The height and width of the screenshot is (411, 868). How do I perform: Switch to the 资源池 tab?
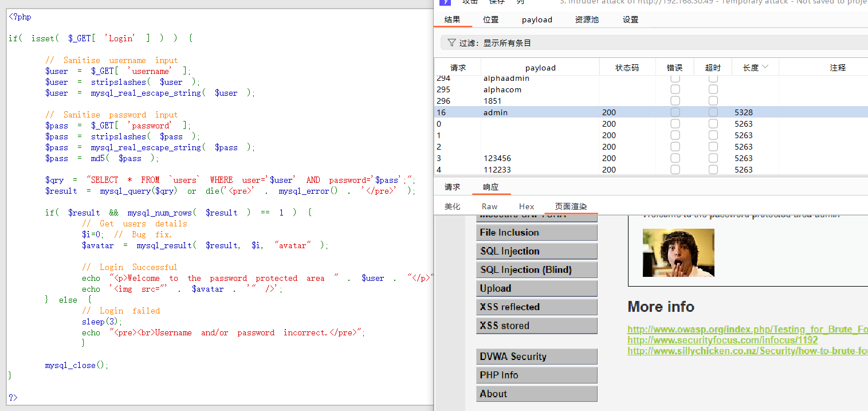(x=587, y=19)
